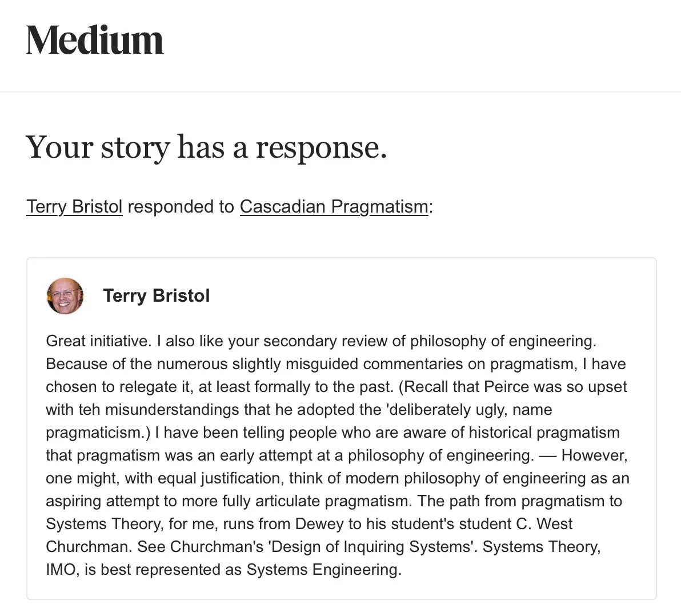Click the name 'Peirce' in the response
The width and height of the screenshot is (681, 616).
[506, 387]
